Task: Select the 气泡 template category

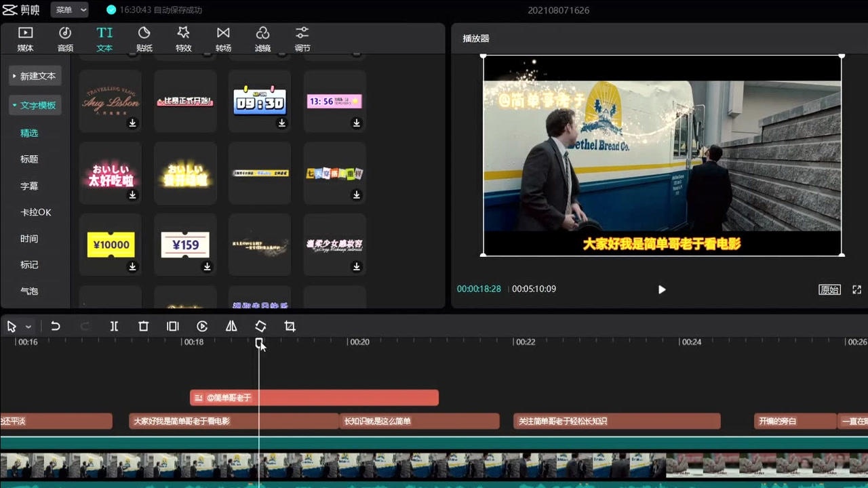Action: pos(29,291)
